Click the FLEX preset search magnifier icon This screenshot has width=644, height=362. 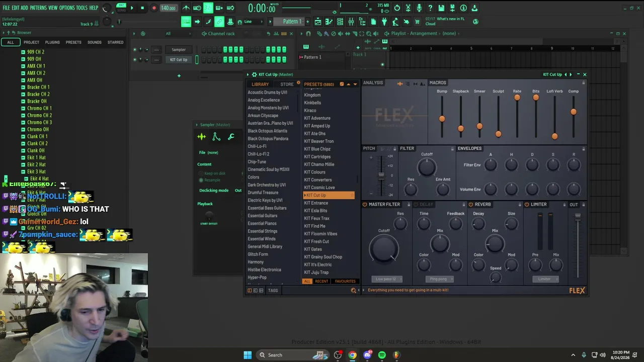pyautogui.click(x=353, y=290)
